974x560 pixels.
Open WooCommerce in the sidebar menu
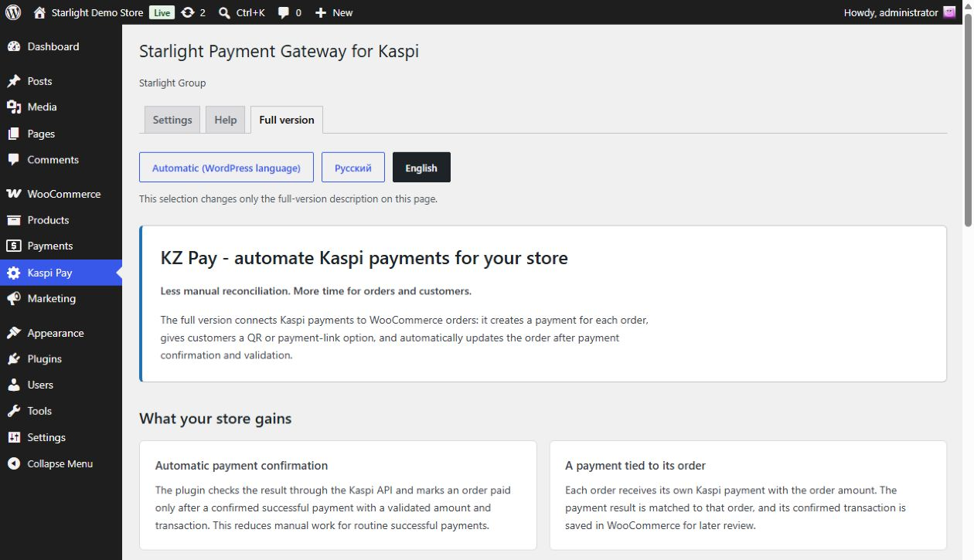click(61, 194)
